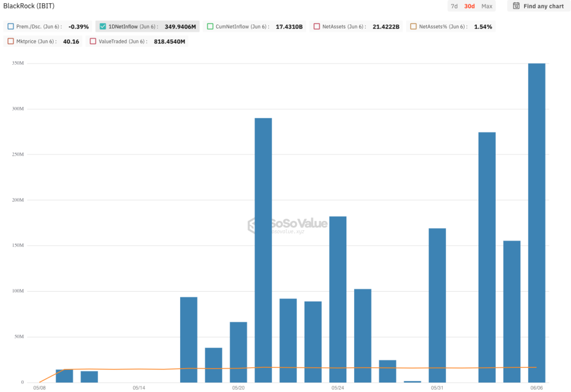This screenshot has height=392, width=571.
Task: Click the 200M y-axis label
Action: point(17,200)
